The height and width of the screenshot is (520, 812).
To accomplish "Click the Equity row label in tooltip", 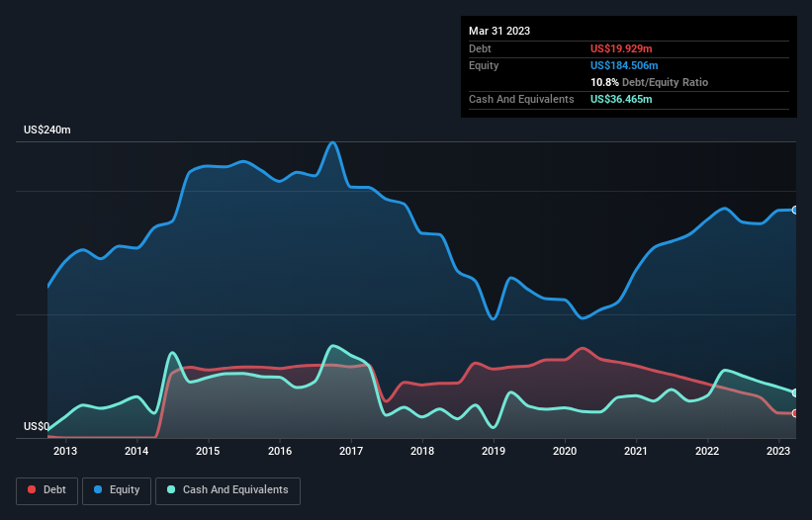I will pos(484,65).
